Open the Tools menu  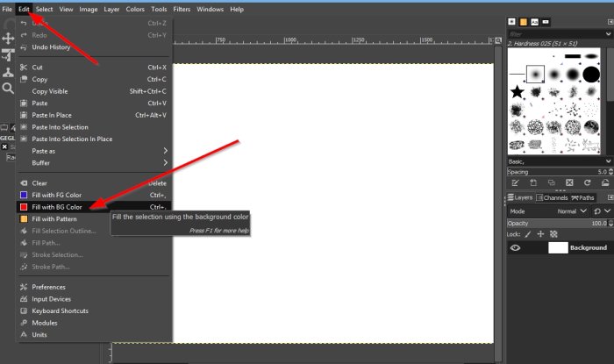tap(159, 9)
